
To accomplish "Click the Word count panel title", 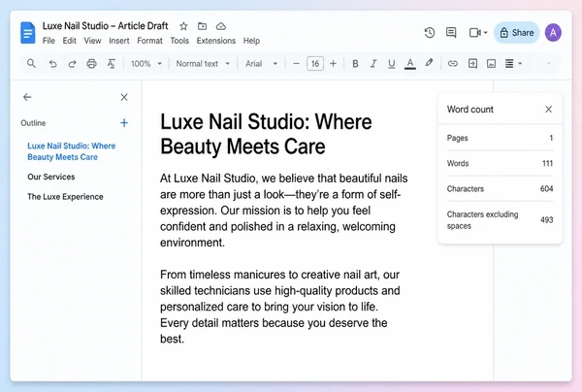I will click(470, 110).
